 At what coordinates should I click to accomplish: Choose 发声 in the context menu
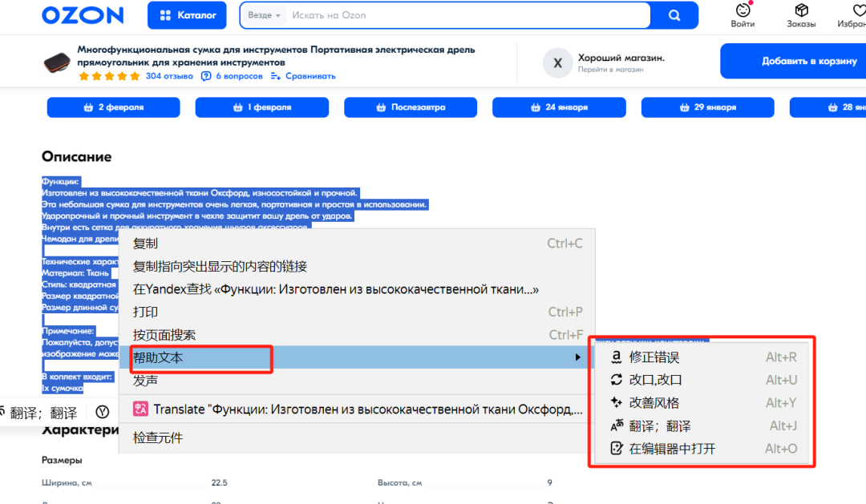click(358, 381)
